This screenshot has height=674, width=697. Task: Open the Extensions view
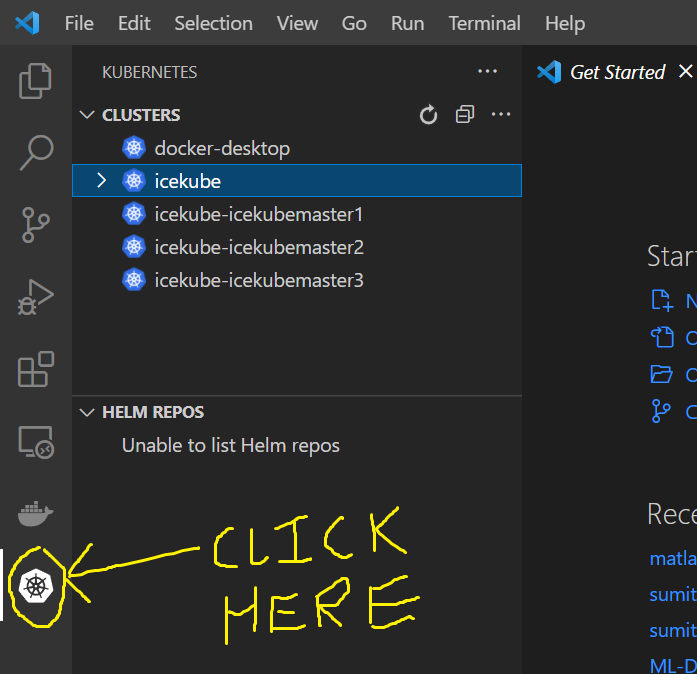click(36, 369)
